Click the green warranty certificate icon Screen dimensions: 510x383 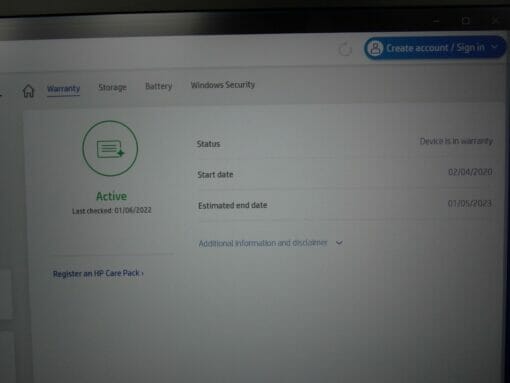point(110,148)
